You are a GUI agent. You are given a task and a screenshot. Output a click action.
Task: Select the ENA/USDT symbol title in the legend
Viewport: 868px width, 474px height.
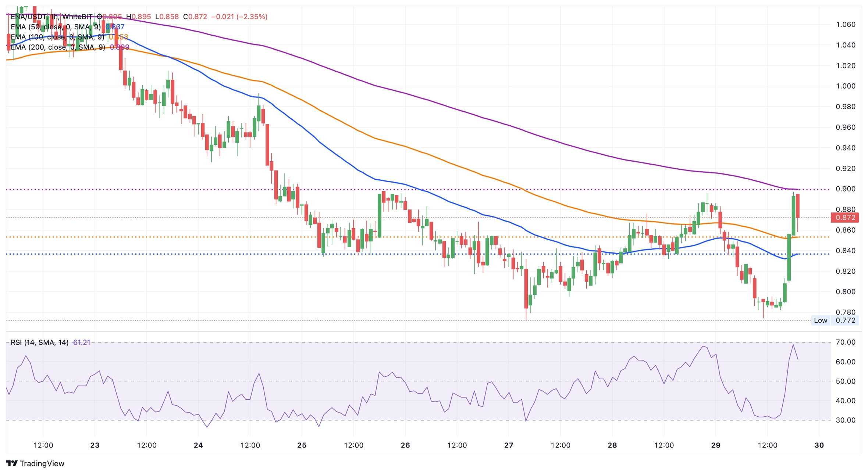click(x=29, y=17)
